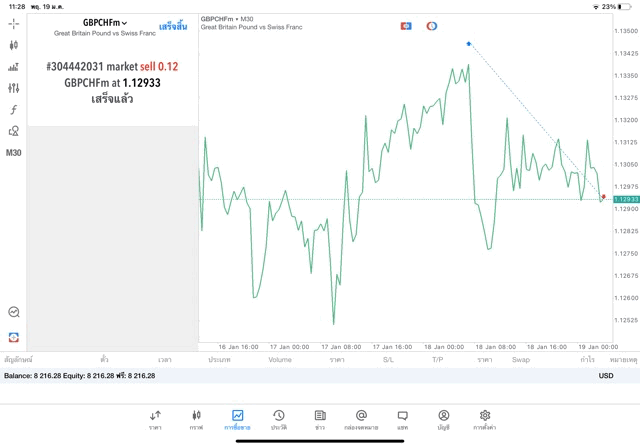Screen dimensions: 640x447
Task: Click the square red-blue icon atop the chart
Action: [406, 26]
